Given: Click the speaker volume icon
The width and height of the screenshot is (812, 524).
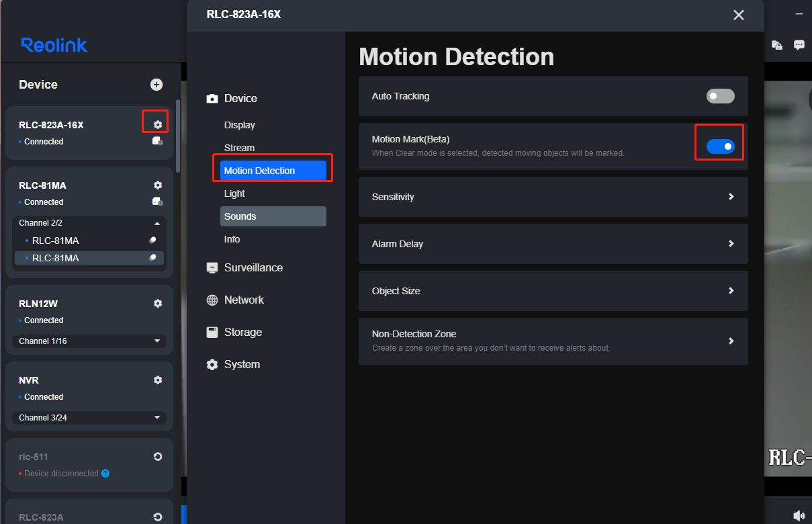Looking at the screenshot, I should [x=799, y=516].
